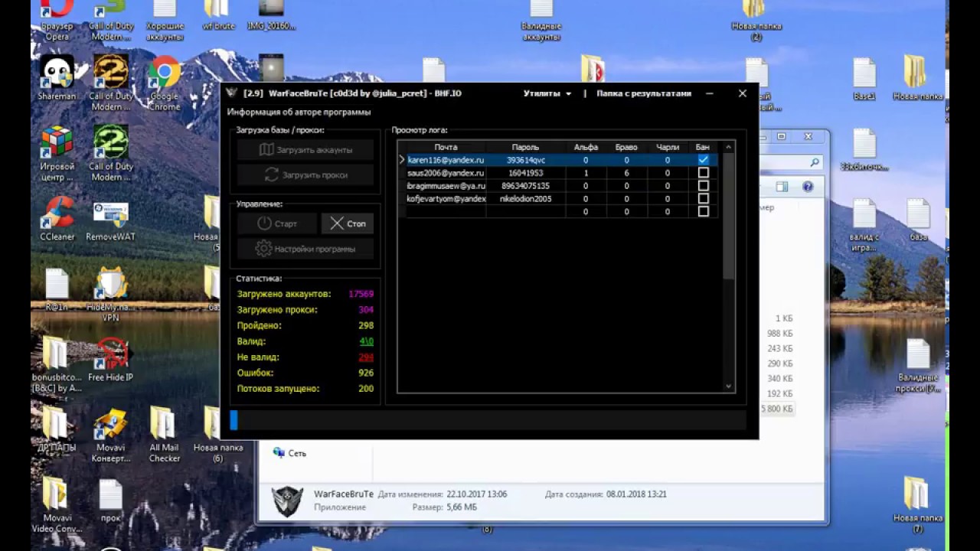Image resolution: width=980 pixels, height=551 pixels.
Task: Select Сеть in Explorer navigation pane
Action: tap(290, 453)
